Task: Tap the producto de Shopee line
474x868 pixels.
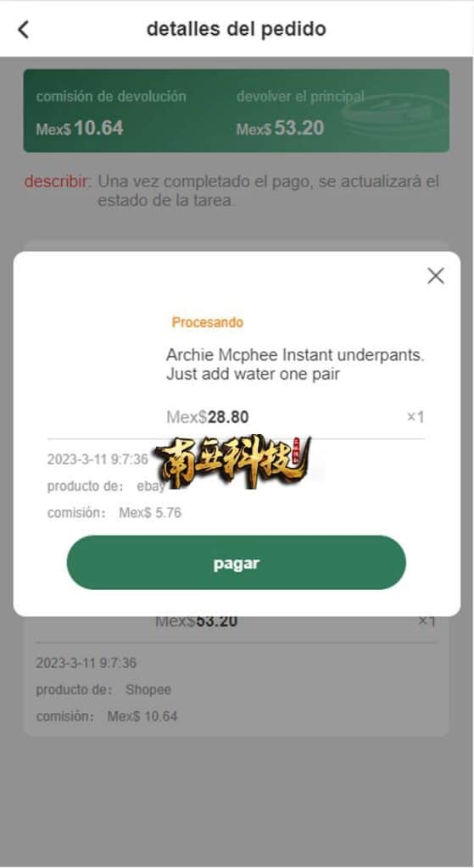Action: pos(103,690)
